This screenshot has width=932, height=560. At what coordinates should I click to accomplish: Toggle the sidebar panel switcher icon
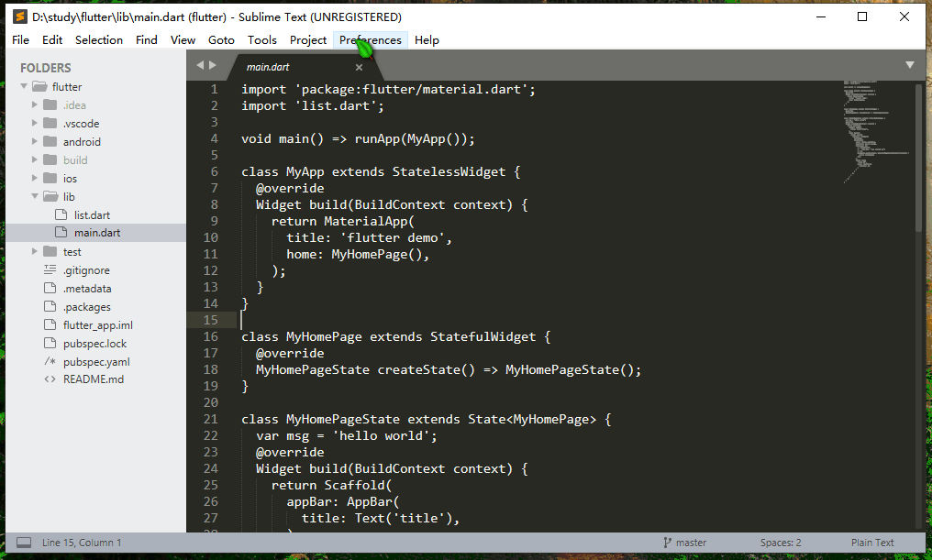click(x=24, y=543)
